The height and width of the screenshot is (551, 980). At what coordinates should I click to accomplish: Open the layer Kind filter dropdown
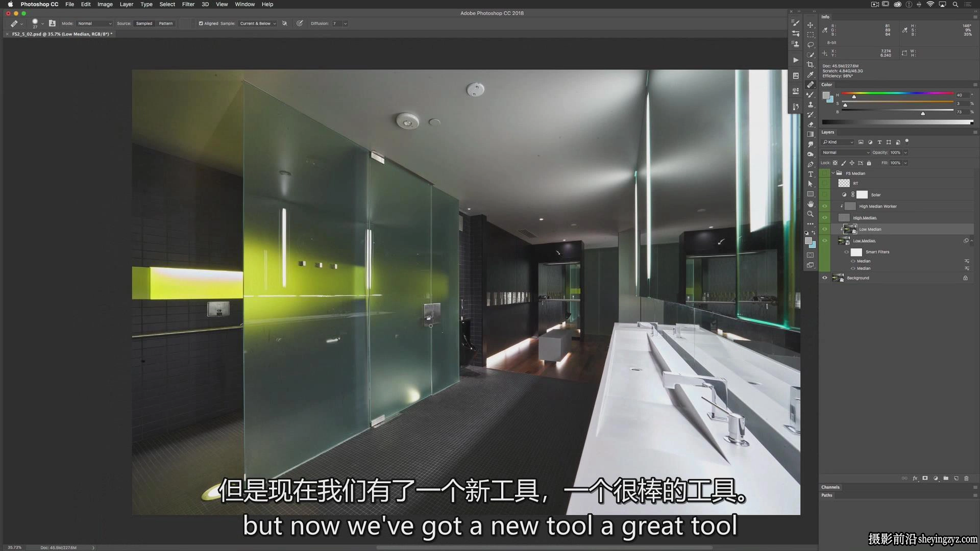[838, 142]
